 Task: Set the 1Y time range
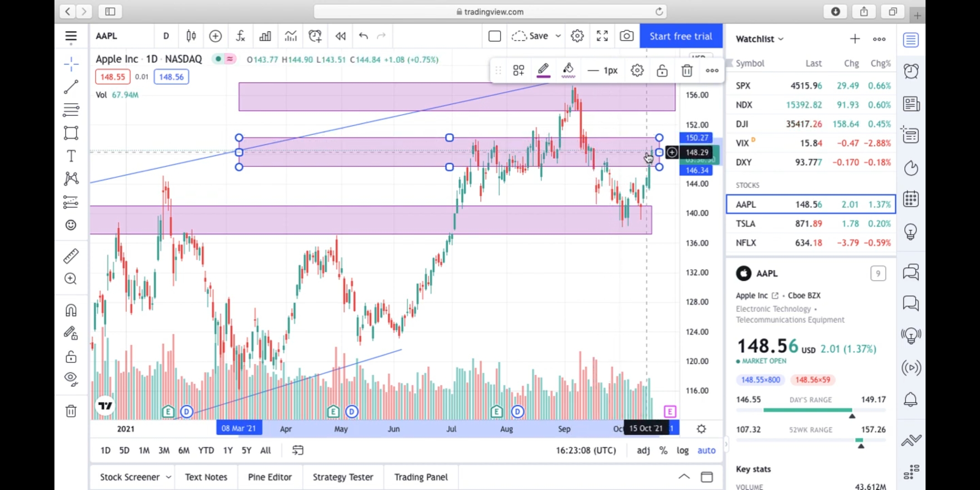click(x=228, y=450)
